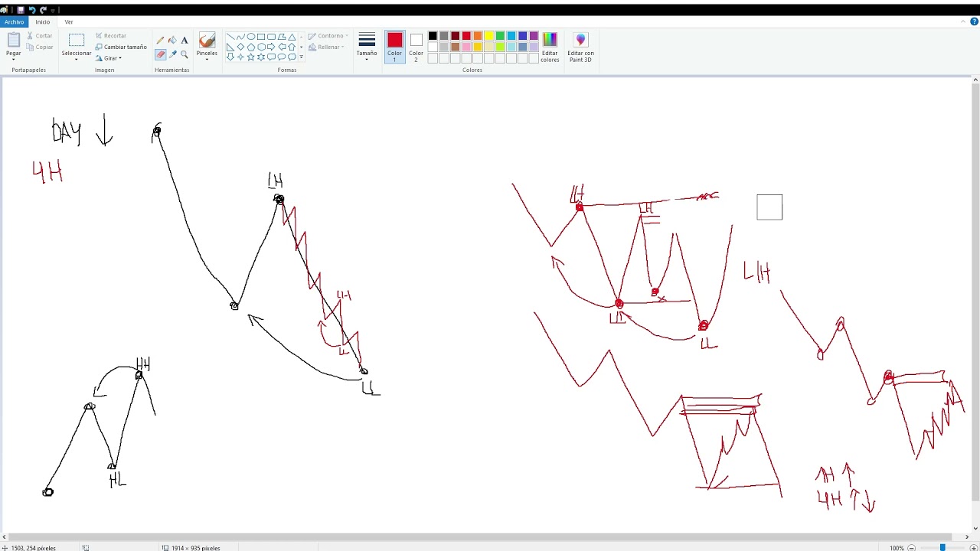Click Cambiar tamaño resize button

click(x=121, y=47)
